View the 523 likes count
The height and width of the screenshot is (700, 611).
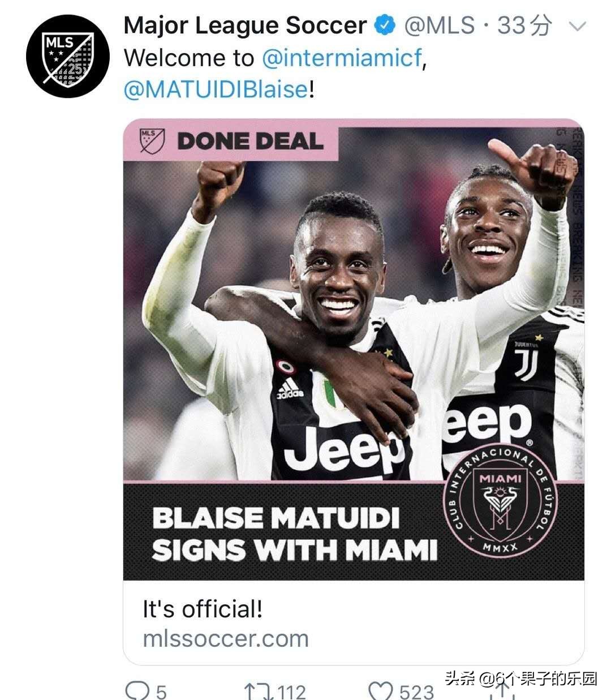416,692
